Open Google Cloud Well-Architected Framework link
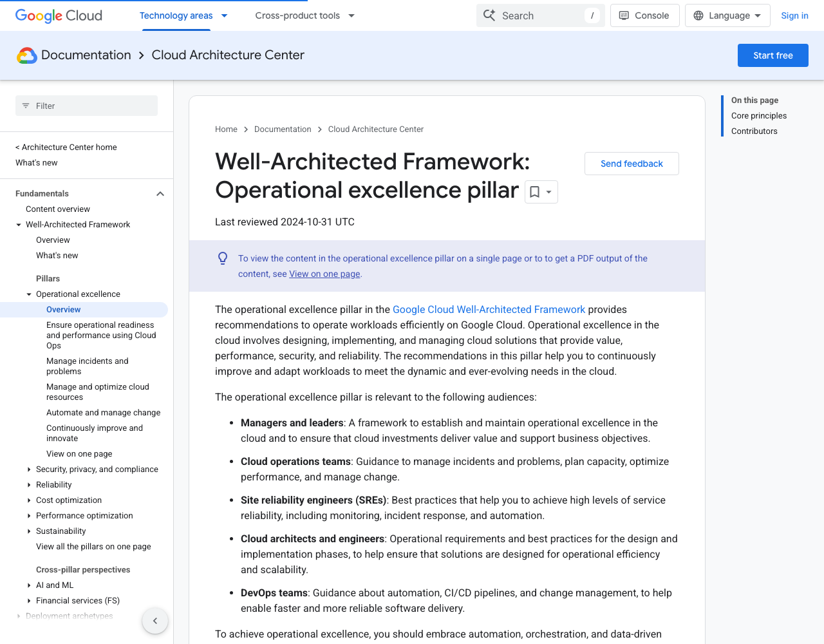 489,310
